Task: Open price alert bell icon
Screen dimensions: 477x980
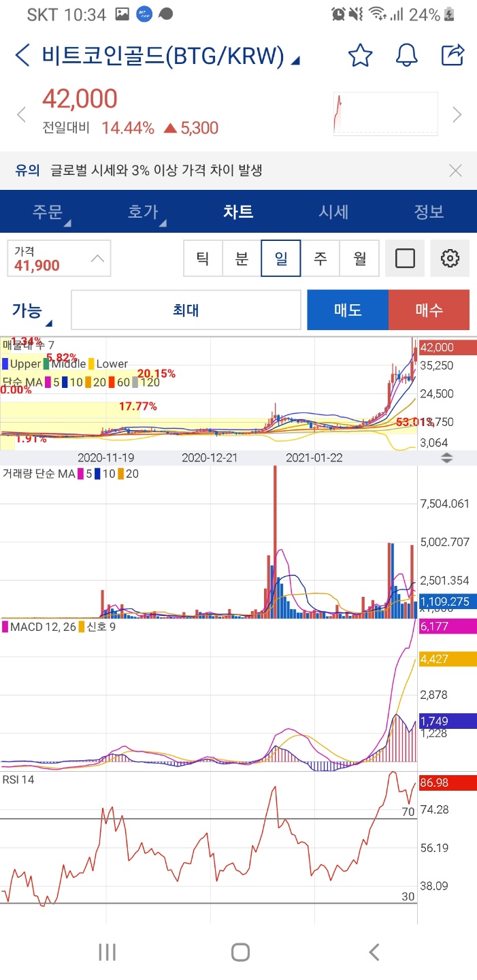Action: click(x=406, y=55)
